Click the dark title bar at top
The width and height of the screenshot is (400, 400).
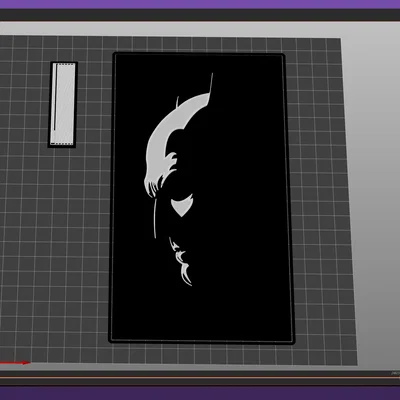pos(200,15)
